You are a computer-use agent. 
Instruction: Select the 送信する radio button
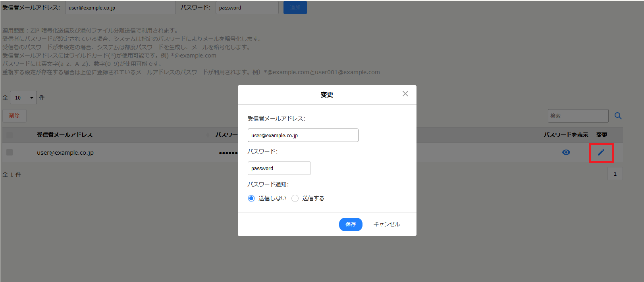pyautogui.click(x=295, y=198)
